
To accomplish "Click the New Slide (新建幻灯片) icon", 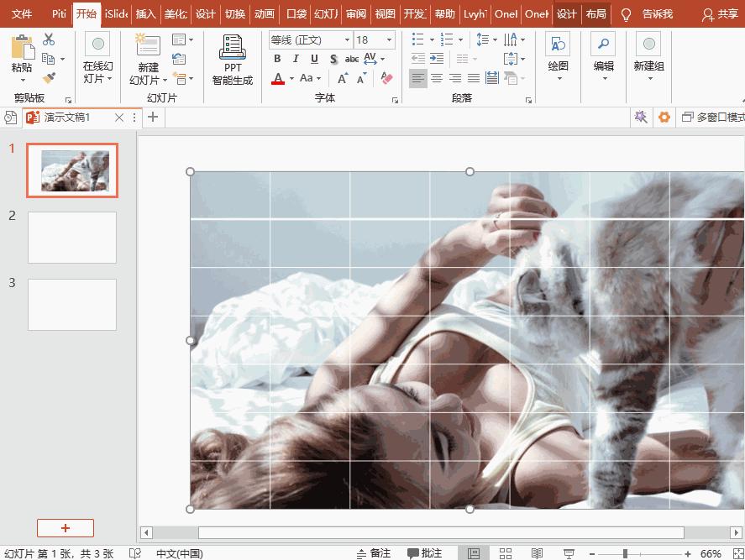I will (x=148, y=45).
